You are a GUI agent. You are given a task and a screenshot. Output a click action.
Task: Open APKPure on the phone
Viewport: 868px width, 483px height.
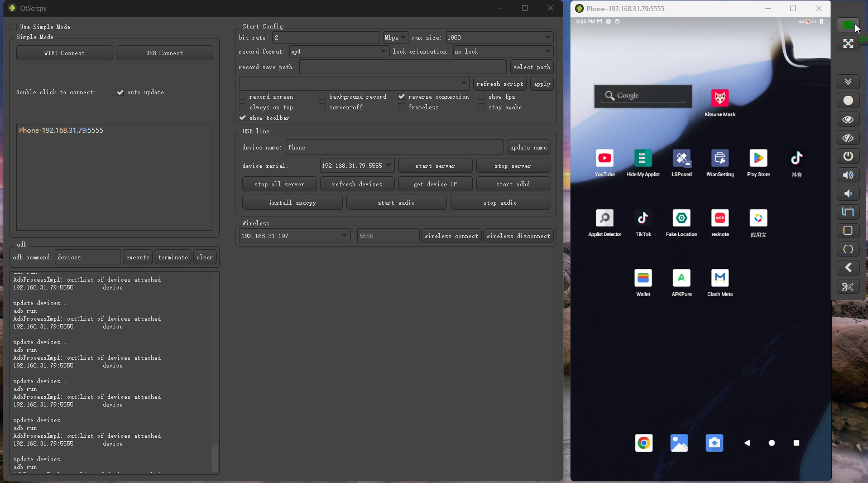pos(682,278)
